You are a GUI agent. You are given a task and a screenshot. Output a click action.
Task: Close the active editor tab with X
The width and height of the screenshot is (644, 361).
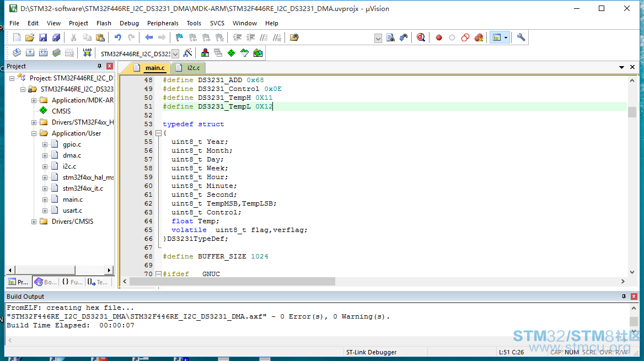[632, 67]
